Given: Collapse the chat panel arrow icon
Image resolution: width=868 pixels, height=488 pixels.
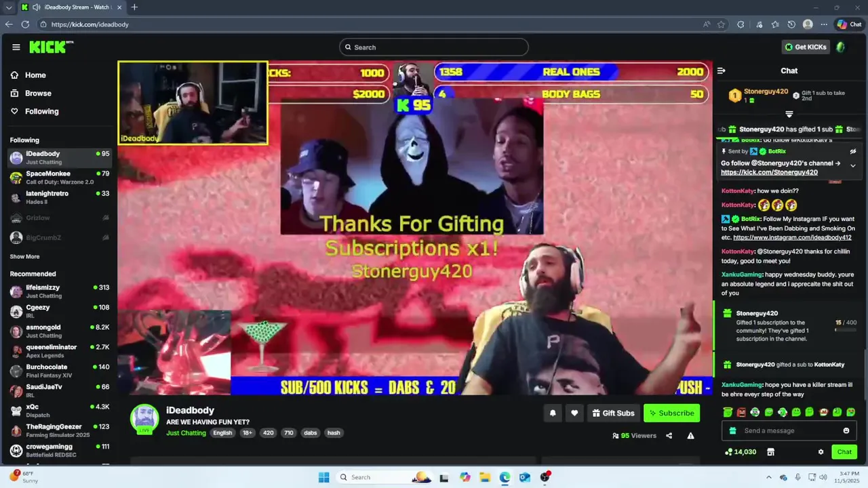Looking at the screenshot, I should (x=722, y=70).
